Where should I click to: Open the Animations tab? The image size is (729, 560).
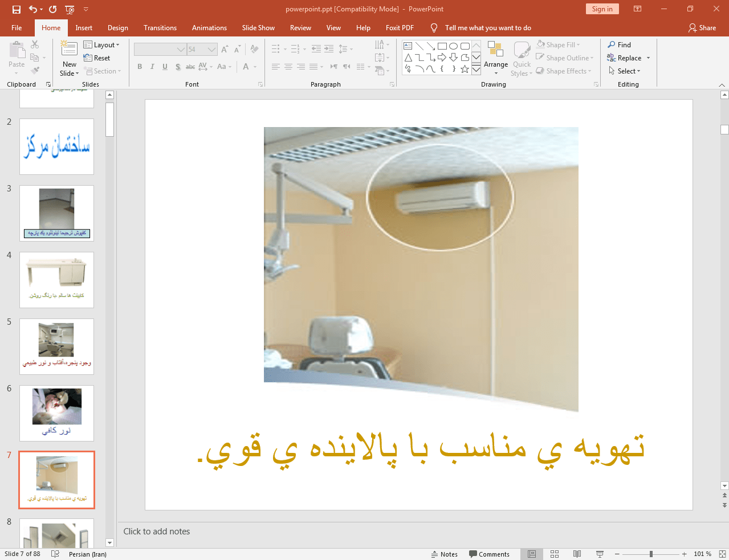pyautogui.click(x=209, y=28)
